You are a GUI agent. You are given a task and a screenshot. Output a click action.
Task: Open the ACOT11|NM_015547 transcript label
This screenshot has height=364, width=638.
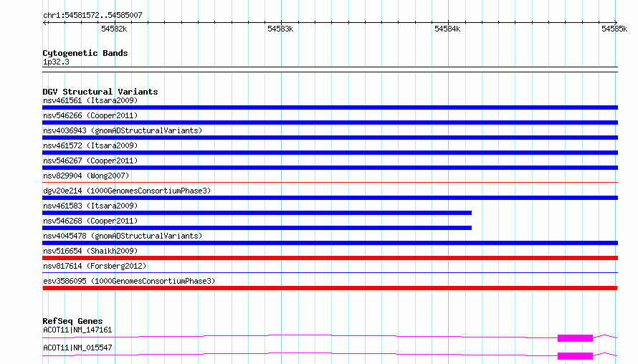tap(77, 348)
